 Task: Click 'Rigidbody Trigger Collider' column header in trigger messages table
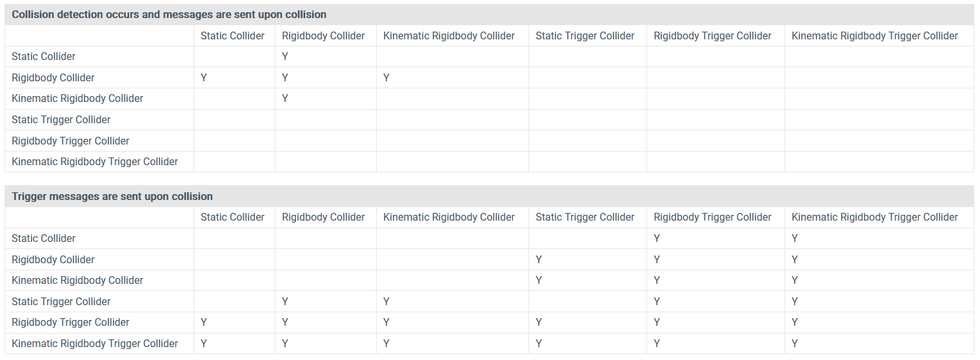pos(712,217)
